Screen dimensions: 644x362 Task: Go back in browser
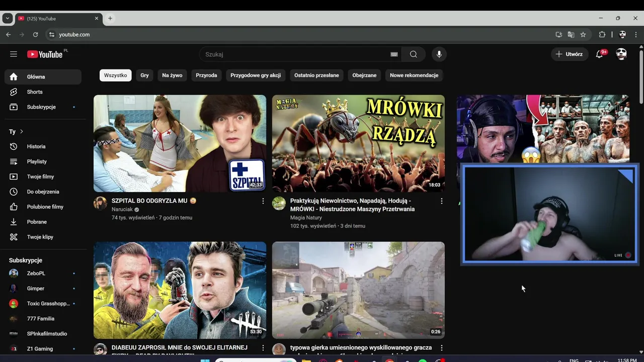click(x=8, y=35)
